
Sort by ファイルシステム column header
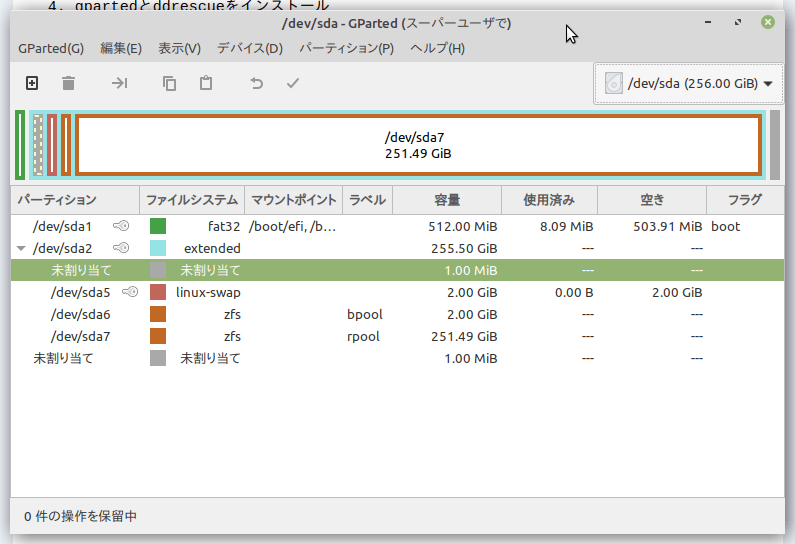[x=192, y=200]
